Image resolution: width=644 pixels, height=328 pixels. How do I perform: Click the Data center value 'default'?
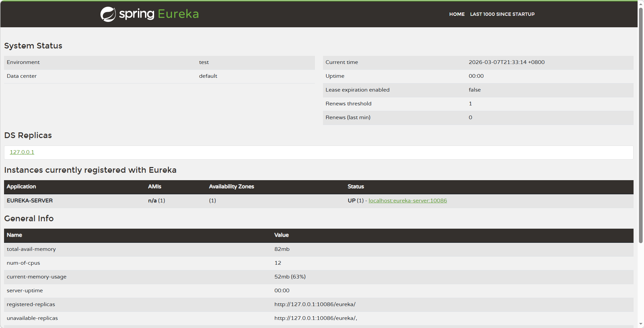click(208, 76)
